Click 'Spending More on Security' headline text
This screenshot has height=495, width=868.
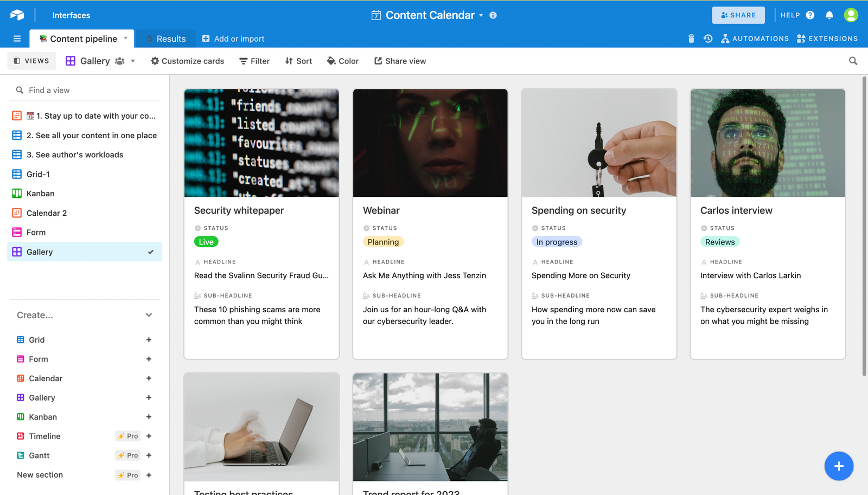[581, 275]
